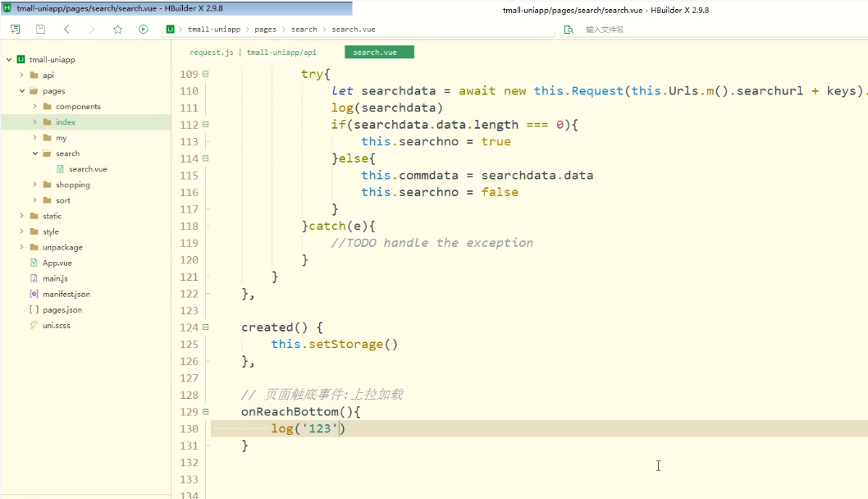This screenshot has width=868, height=499.
Task: Expand the style folder arrow
Action: pos(21,231)
